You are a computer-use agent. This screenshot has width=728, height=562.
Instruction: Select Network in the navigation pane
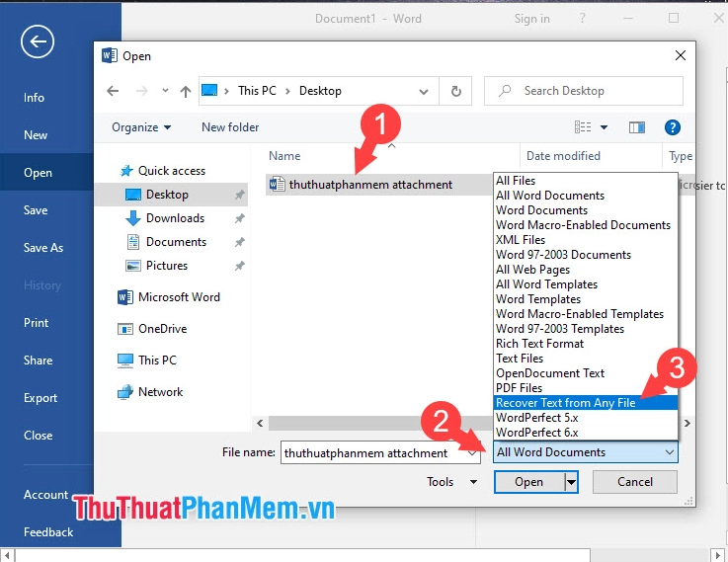coord(150,392)
